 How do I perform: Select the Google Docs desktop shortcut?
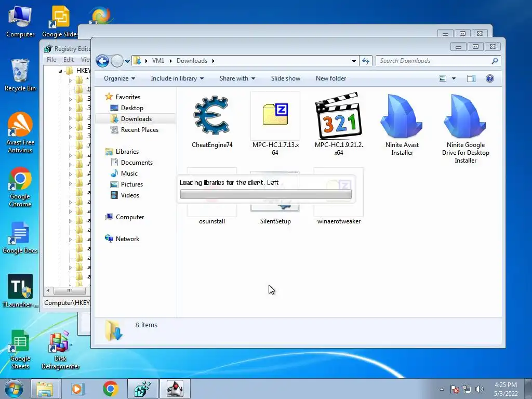pos(20,237)
